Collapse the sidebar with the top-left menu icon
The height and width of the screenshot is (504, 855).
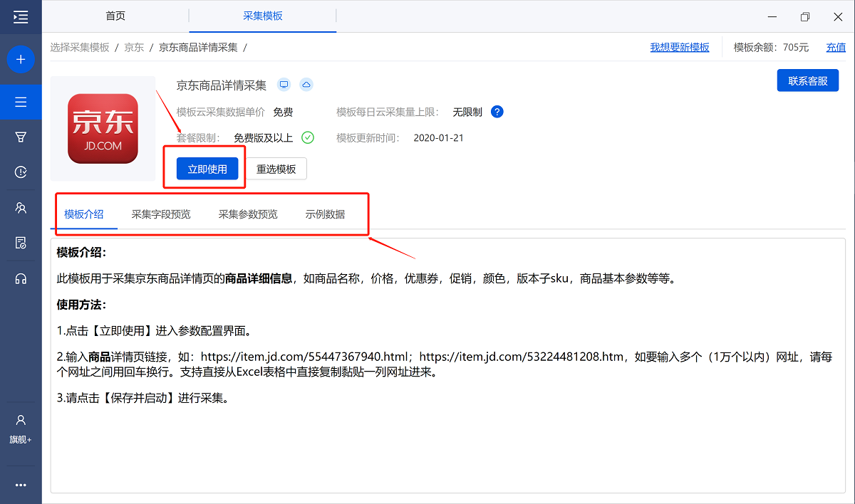click(21, 16)
